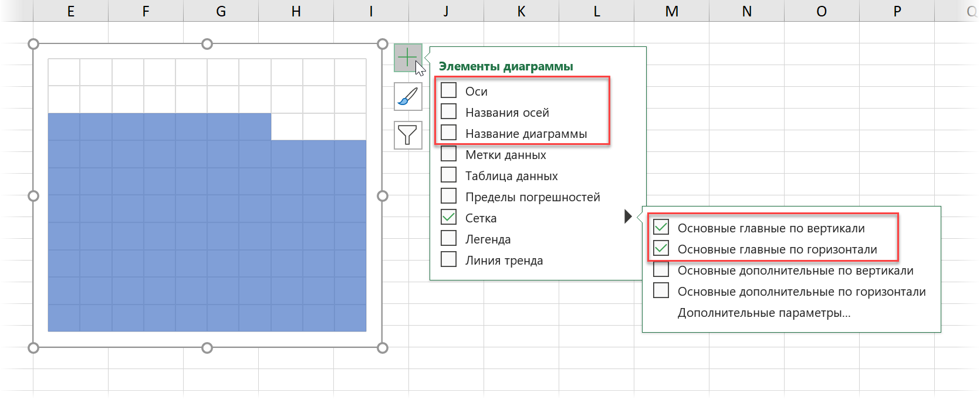
Task: Click the chart's bottom-center resize handle
Action: [x=207, y=348]
